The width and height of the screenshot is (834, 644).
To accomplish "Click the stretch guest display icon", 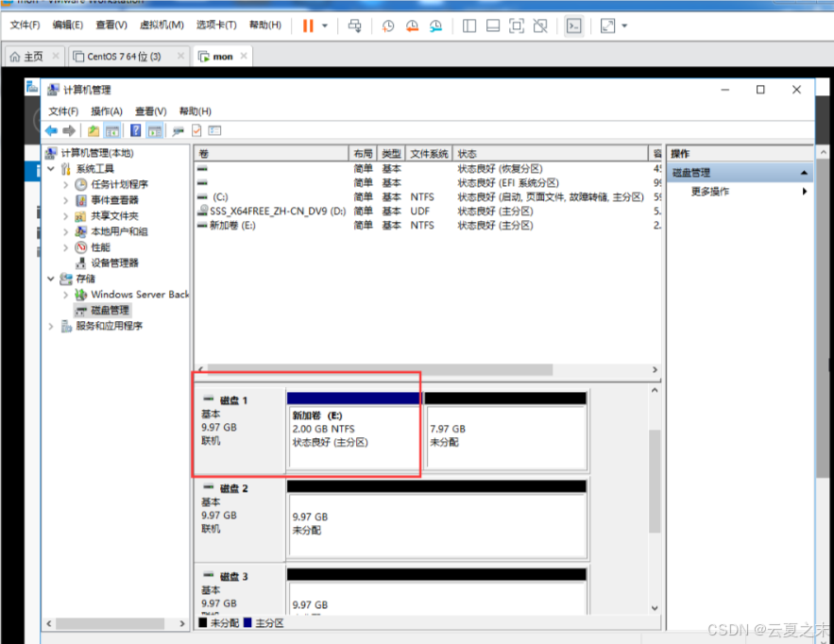I will click(607, 25).
